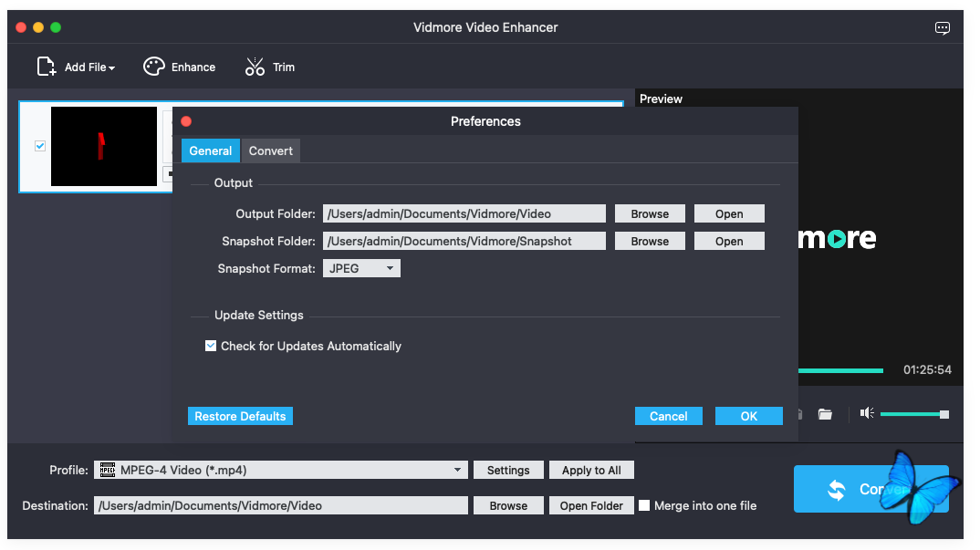Screen dimensions: 980x550
Task: Select the Trim scissors tool
Action: pyautogui.click(x=255, y=67)
